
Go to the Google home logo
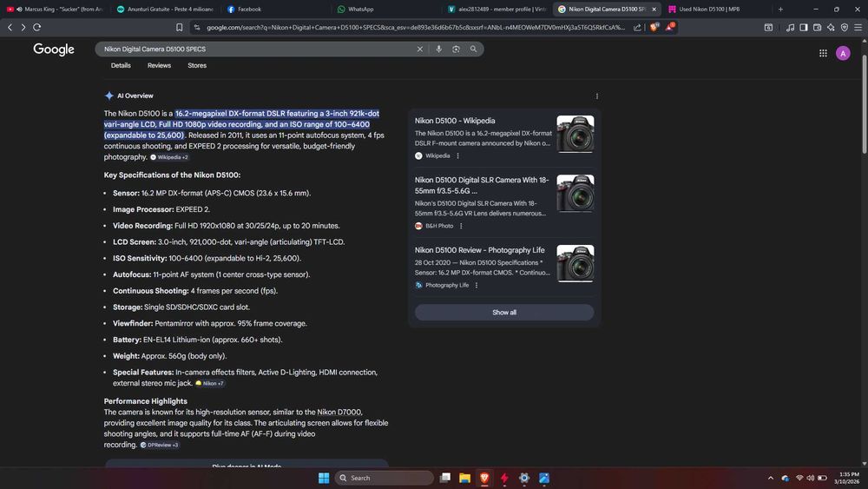click(54, 50)
